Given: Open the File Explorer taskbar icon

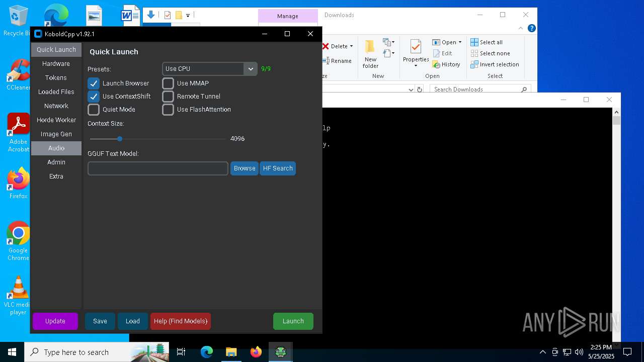Looking at the screenshot, I should coord(231,352).
